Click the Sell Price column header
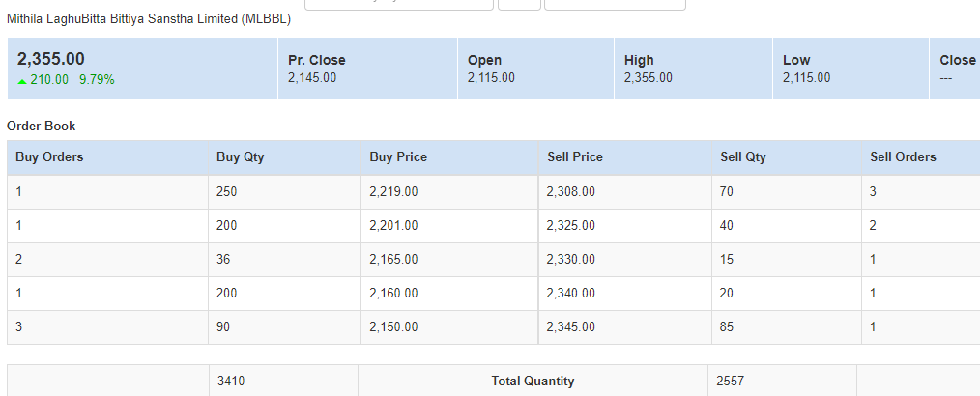Screen dimensions: 980x396 [575, 157]
